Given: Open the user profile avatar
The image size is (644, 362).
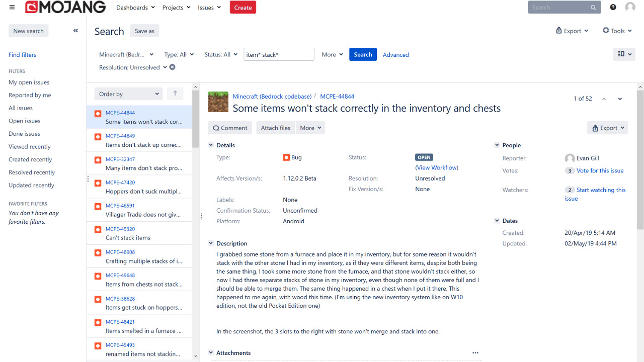Looking at the screenshot, I should click(x=630, y=8).
